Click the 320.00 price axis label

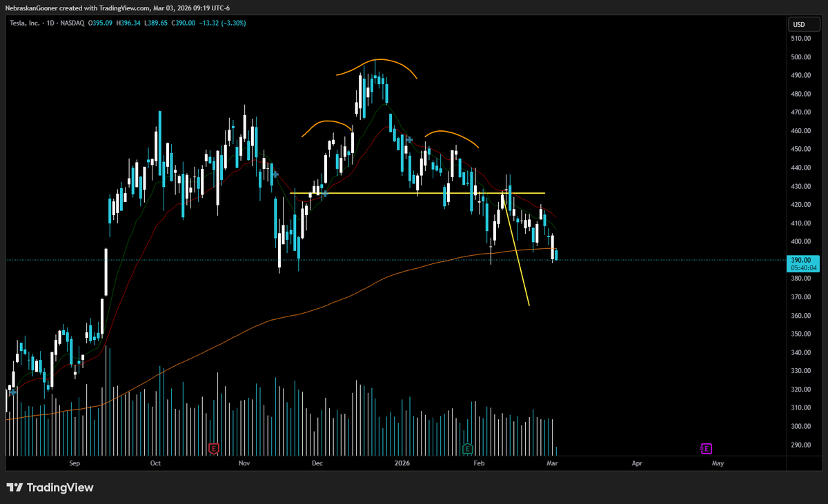click(800, 390)
